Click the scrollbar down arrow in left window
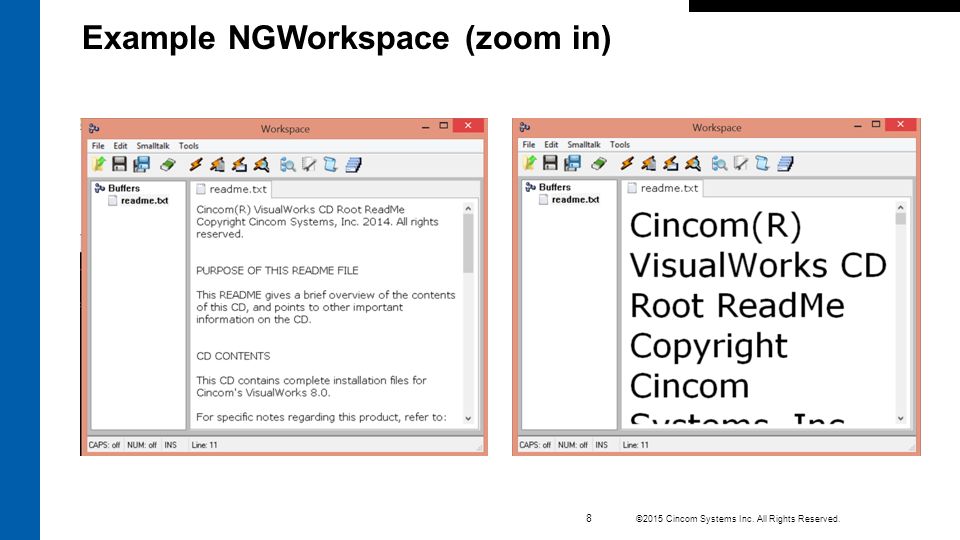 [x=468, y=419]
